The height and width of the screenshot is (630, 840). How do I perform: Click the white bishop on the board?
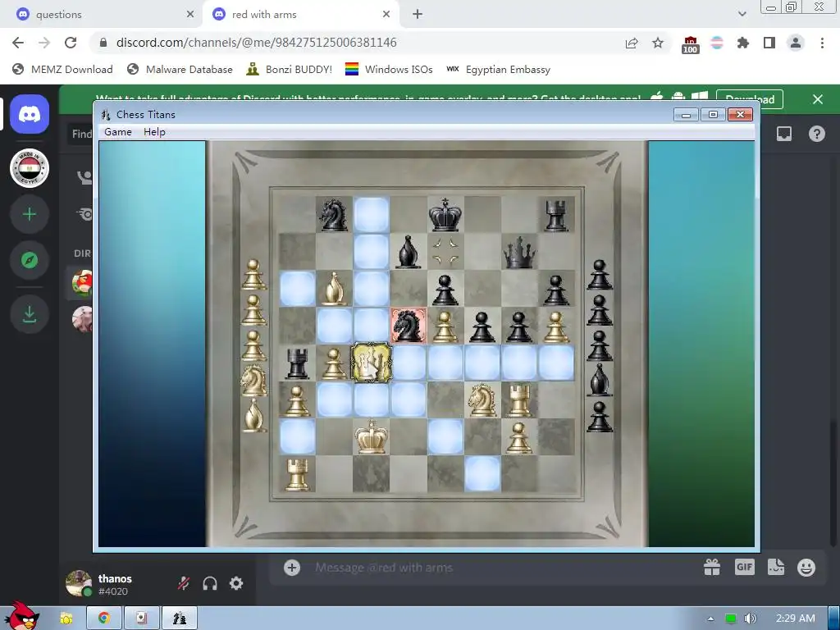pos(335,290)
